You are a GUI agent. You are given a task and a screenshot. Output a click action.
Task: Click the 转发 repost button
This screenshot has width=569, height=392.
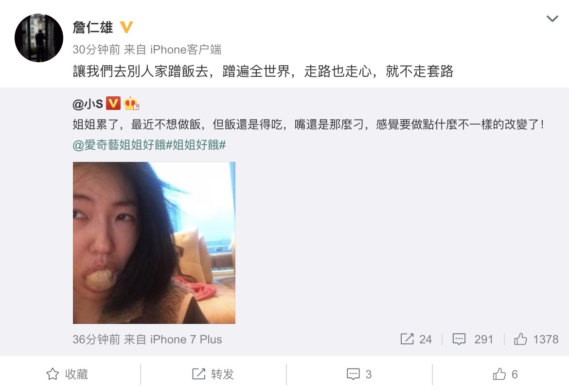pos(213,374)
